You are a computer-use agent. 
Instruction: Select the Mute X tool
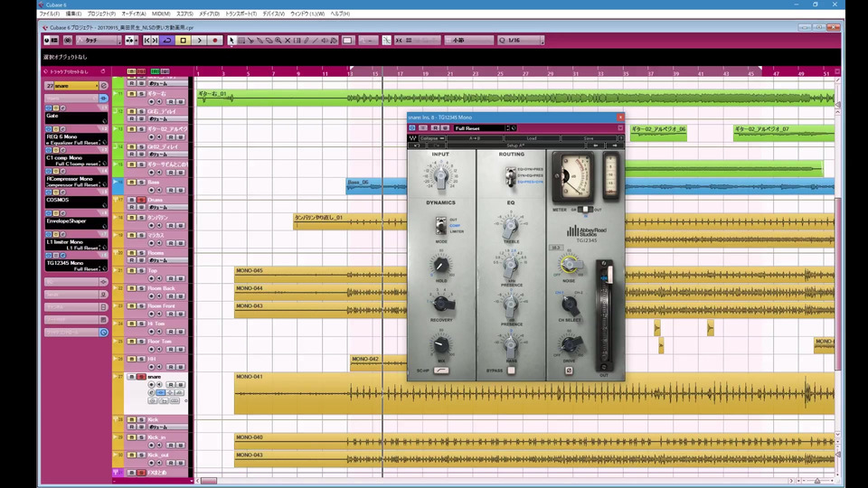(x=288, y=41)
